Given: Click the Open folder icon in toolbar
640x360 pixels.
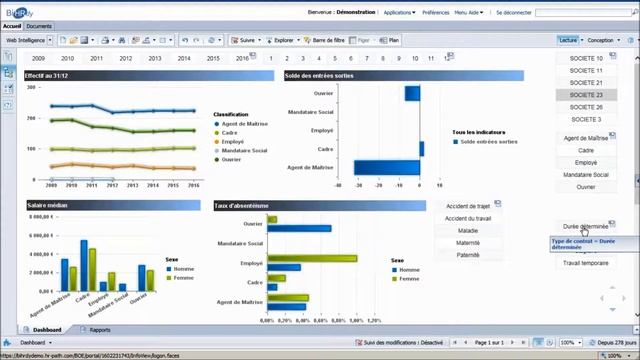Looking at the screenshot, I should tap(73, 40).
